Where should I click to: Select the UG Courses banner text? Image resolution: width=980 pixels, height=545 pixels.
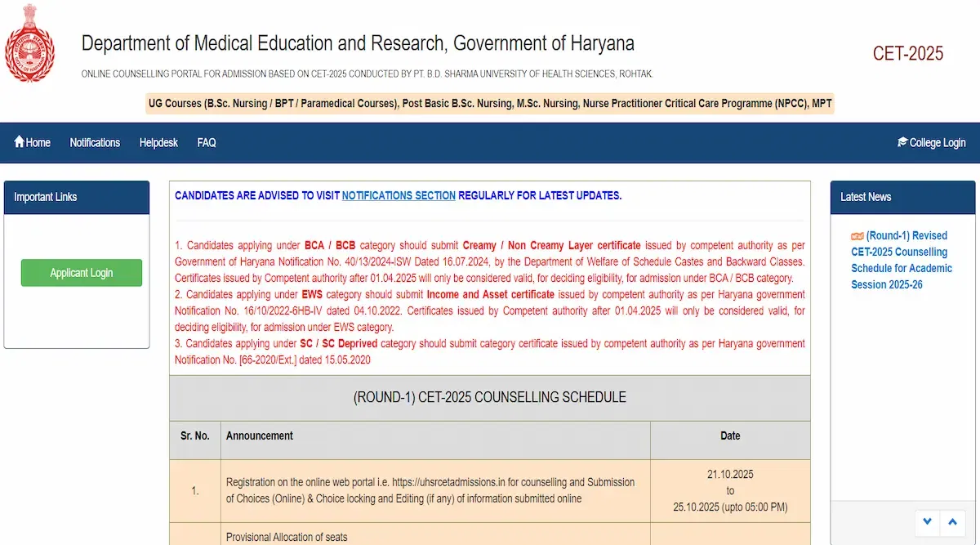489,104
